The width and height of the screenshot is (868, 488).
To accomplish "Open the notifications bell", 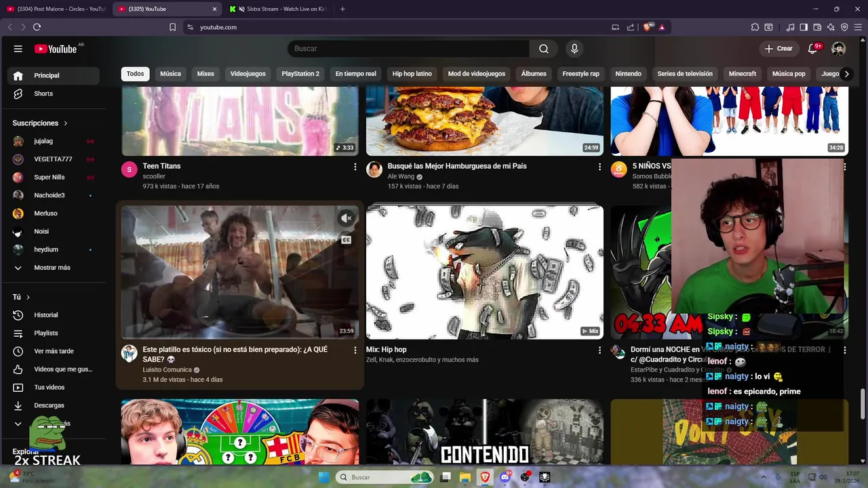I will (813, 49).
